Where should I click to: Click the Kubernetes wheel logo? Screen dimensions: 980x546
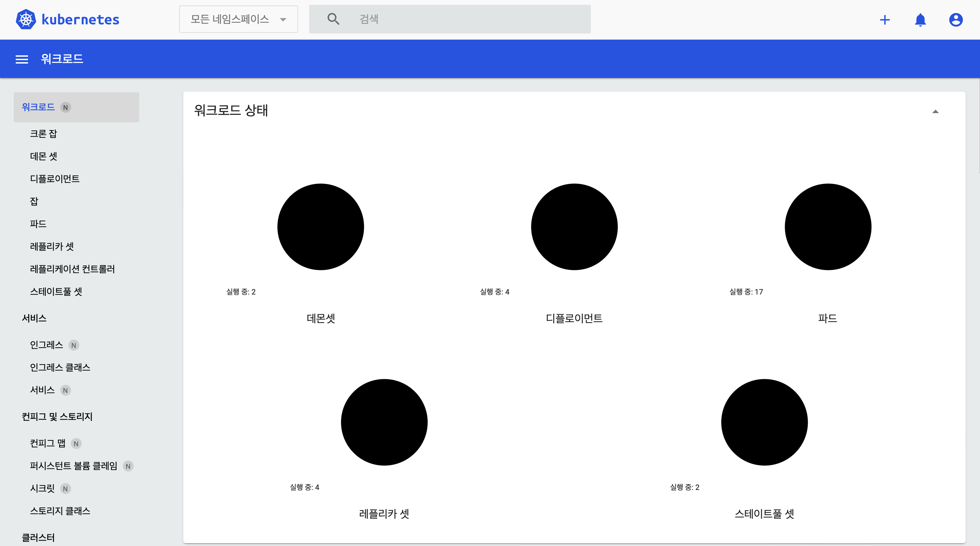[x=26, y=19]
